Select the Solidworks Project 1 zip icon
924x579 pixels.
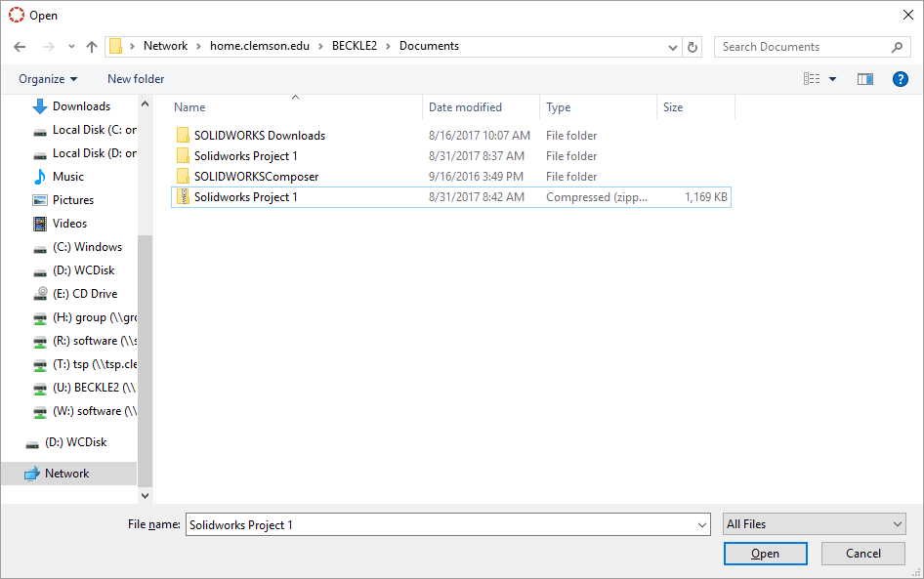[x=184, y=196]
